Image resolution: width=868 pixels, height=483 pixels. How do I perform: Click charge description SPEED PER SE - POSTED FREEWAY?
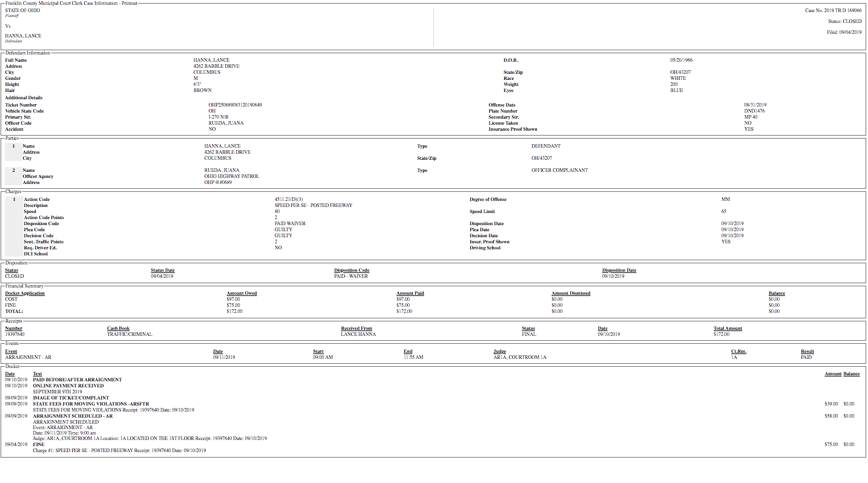(x=314, y=205)
